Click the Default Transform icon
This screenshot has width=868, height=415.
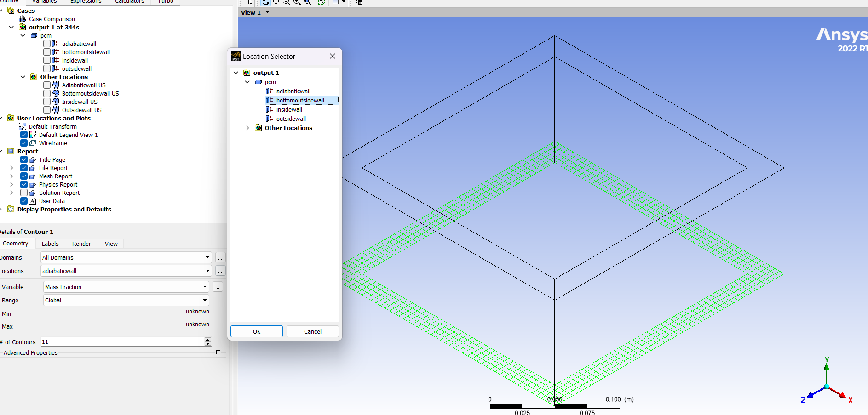(x=22, y=126)
